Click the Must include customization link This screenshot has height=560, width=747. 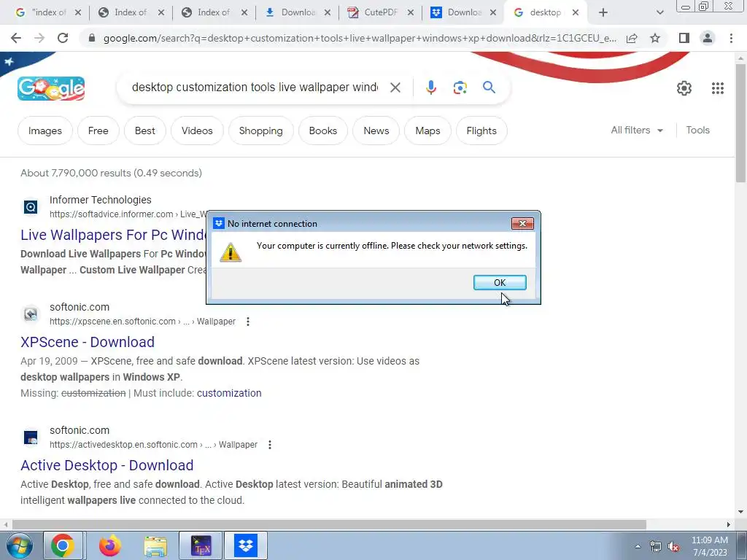click(229, 393)
